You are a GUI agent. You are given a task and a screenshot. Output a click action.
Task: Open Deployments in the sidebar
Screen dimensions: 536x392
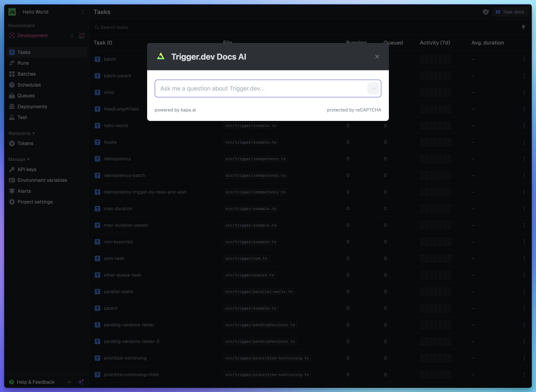pyautogui.click(x=47, y=107)
